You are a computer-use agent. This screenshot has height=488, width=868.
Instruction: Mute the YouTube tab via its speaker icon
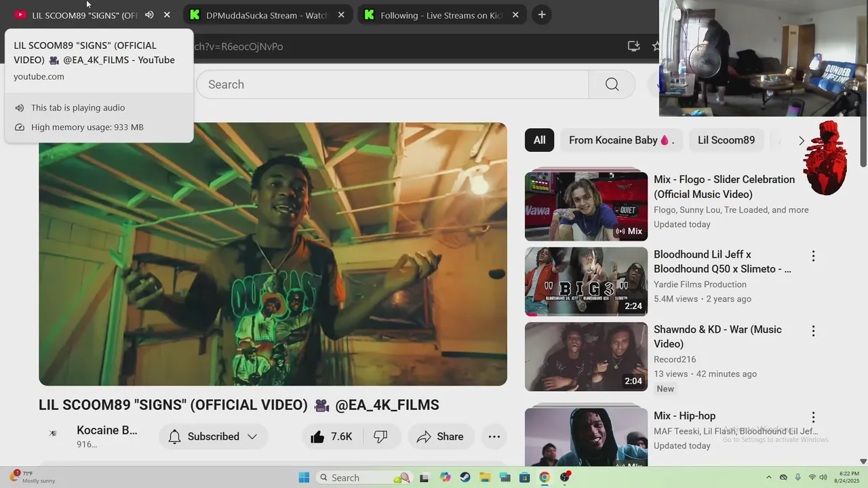pos(149,15)
